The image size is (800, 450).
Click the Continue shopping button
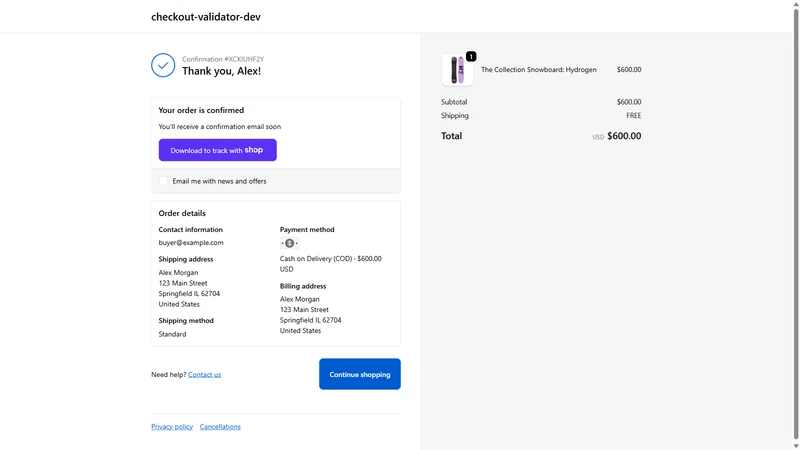click(360, 374)
